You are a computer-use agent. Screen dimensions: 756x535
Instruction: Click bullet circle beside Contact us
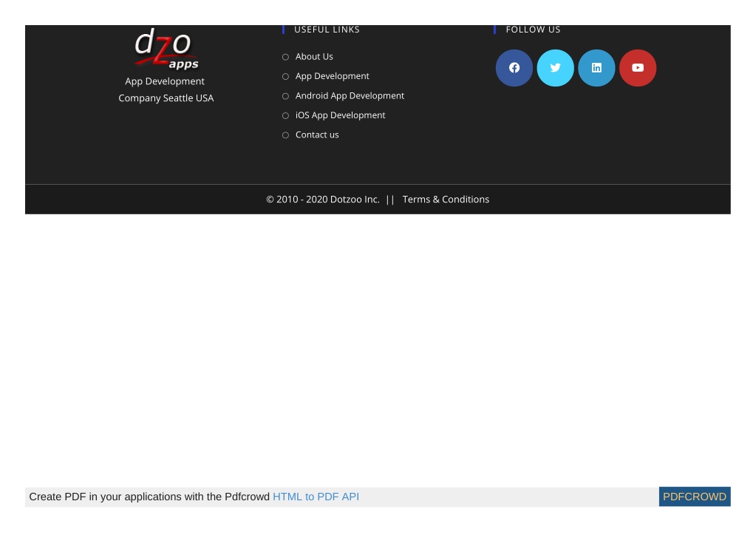click(285, 135)
